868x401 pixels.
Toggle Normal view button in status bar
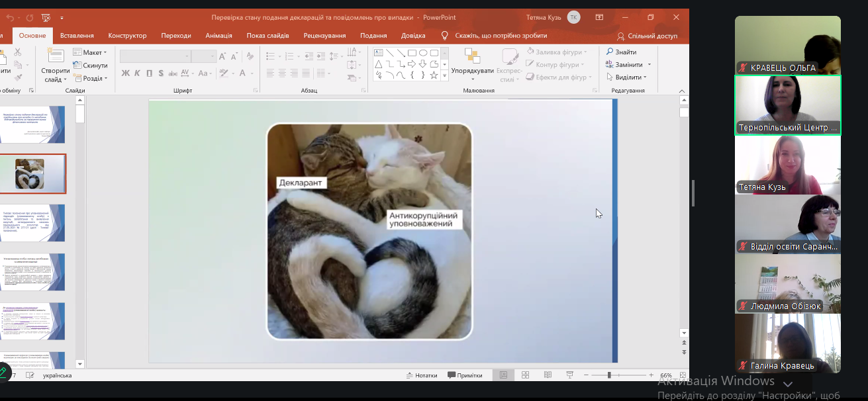503,375
